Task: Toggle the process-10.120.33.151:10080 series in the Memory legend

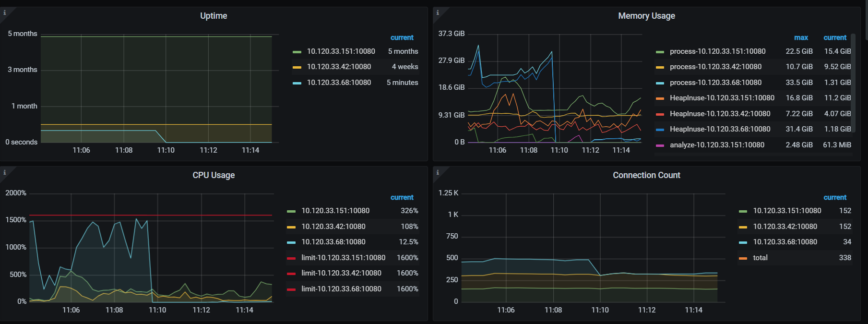Action: coord(717,51)
